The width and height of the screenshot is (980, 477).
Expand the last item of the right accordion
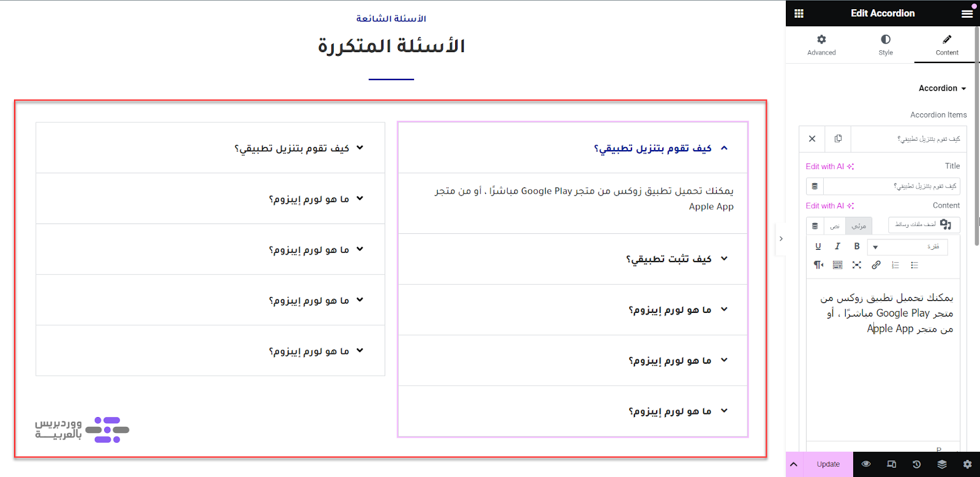coord(573,411)
